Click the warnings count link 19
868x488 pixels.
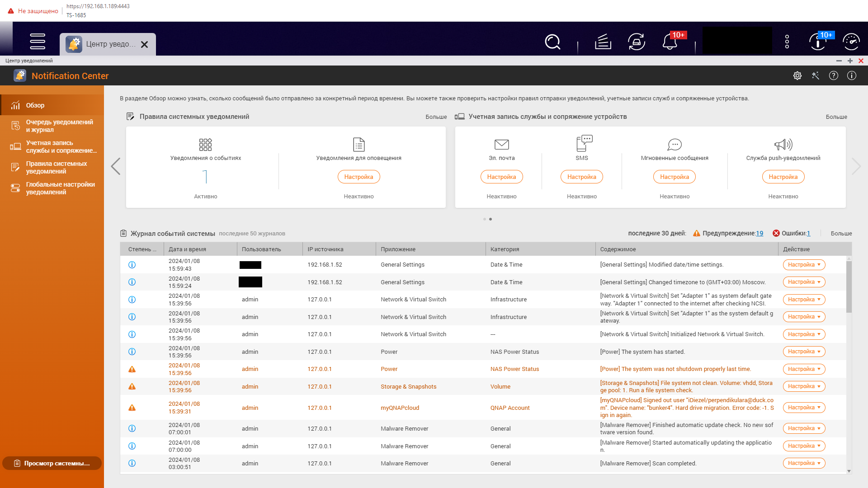pyautogui.click(x=759, y=234)
